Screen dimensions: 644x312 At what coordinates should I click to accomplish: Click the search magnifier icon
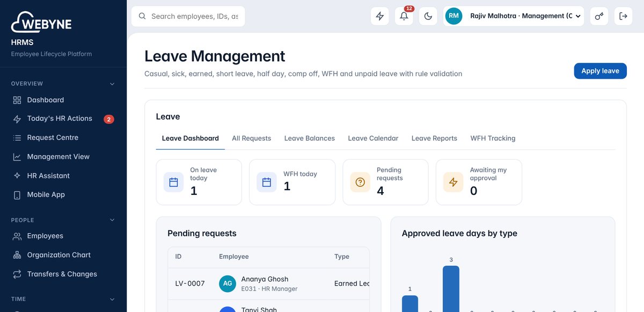[142, 16]
